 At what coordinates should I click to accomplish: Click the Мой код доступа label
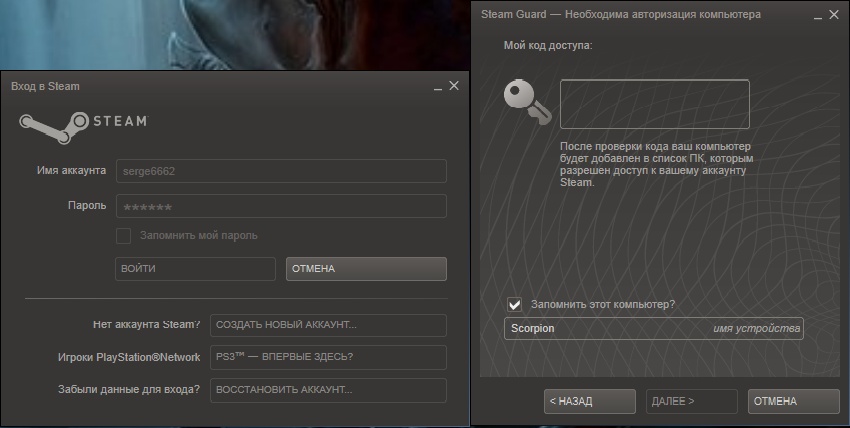click(548, 46)
